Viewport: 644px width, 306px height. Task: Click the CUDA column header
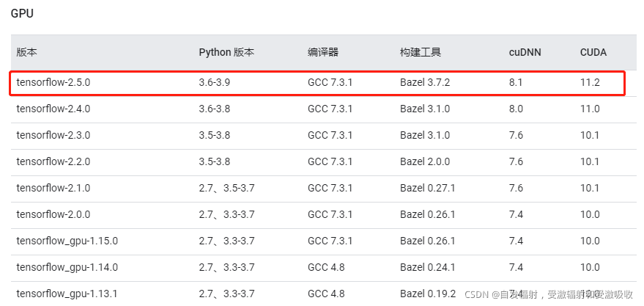pos(593,52)
